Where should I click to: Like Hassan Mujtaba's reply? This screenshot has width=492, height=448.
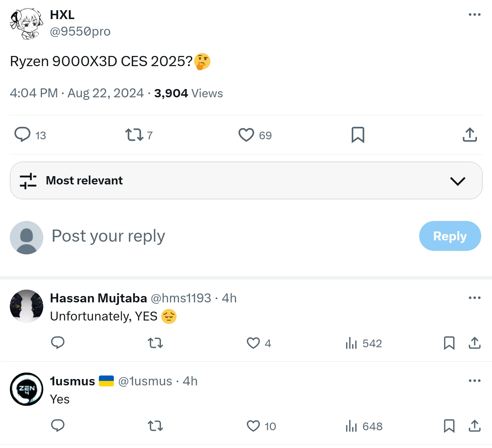253,343
